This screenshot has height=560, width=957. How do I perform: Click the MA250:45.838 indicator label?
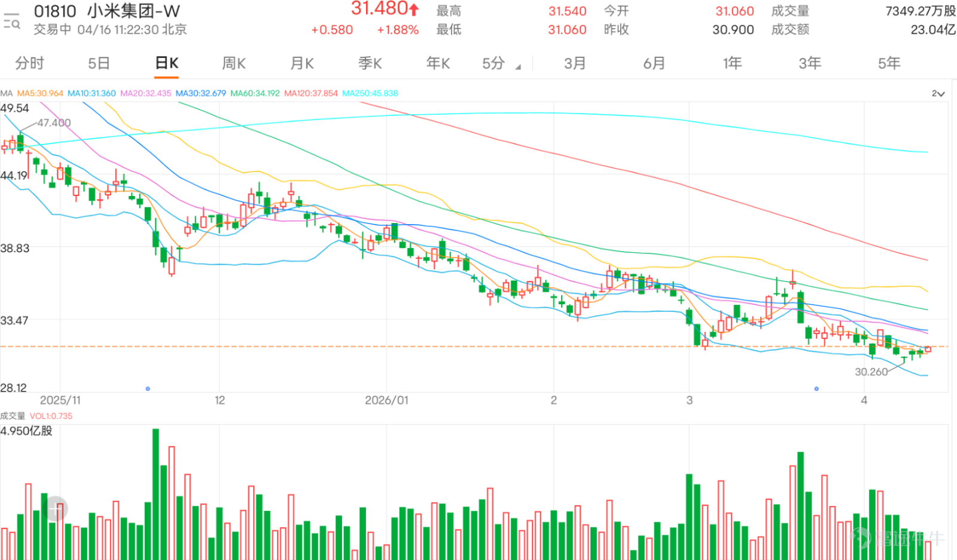(x=370, y=93)
